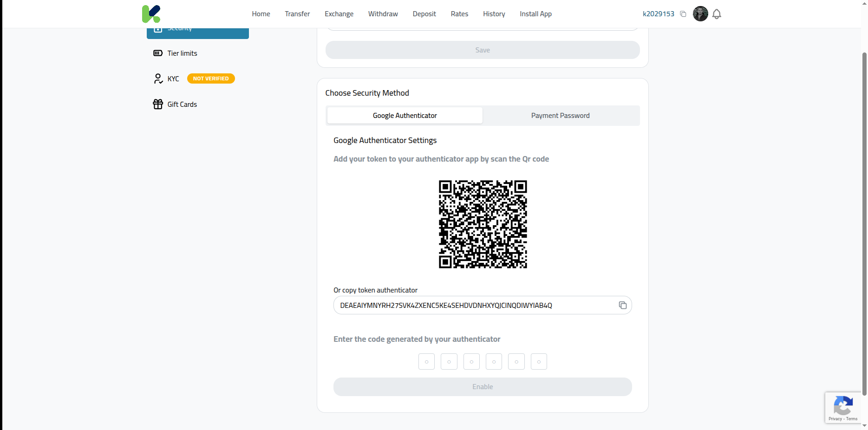
Task: Click the disabled Save button
Action: tap(482, 50)
